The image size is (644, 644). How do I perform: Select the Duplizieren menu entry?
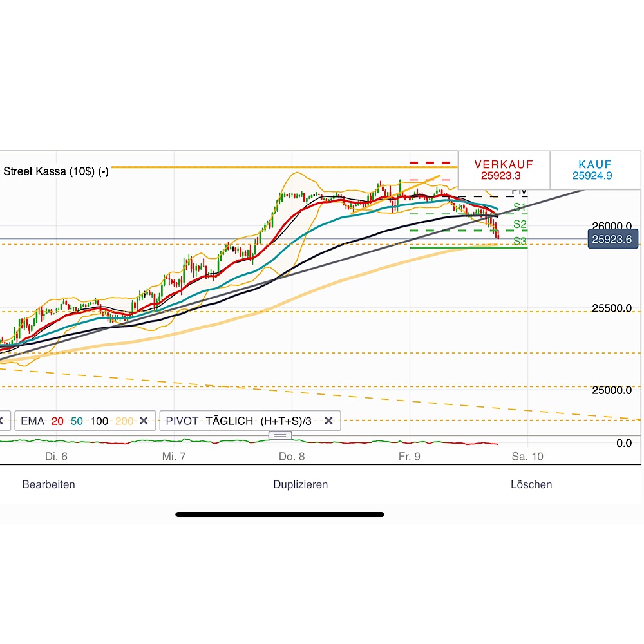coord(300,484)
